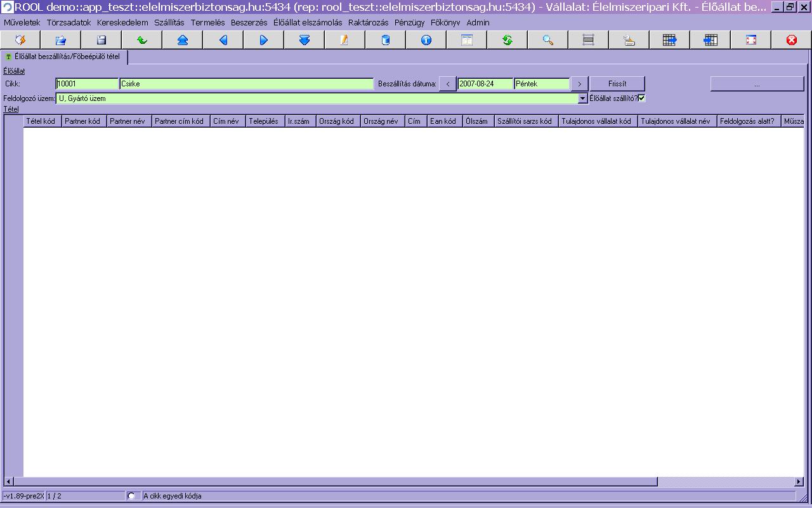The image size is (812, 508).
Task: Open the Termelés menu
Action: (208, 22)
